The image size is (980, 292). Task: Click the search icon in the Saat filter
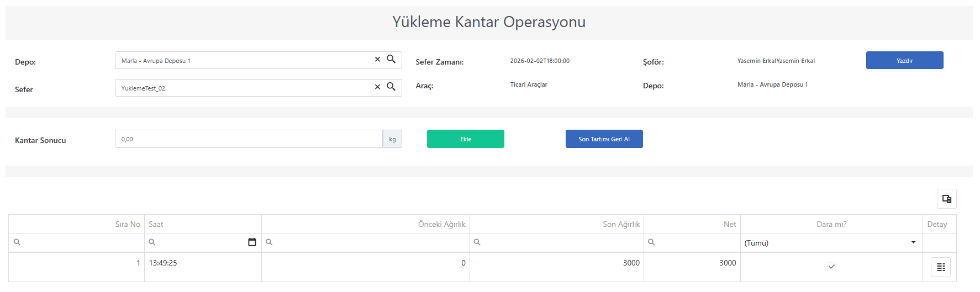point(152,242)
